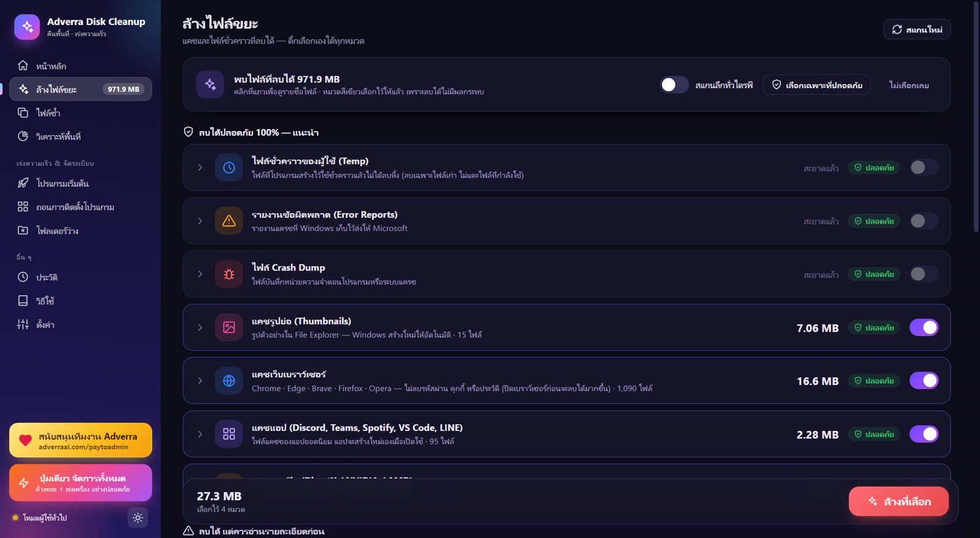Turn off the app cache (Discord, Teams) switch
980x538 pixels.
click(x=924, y=434)
